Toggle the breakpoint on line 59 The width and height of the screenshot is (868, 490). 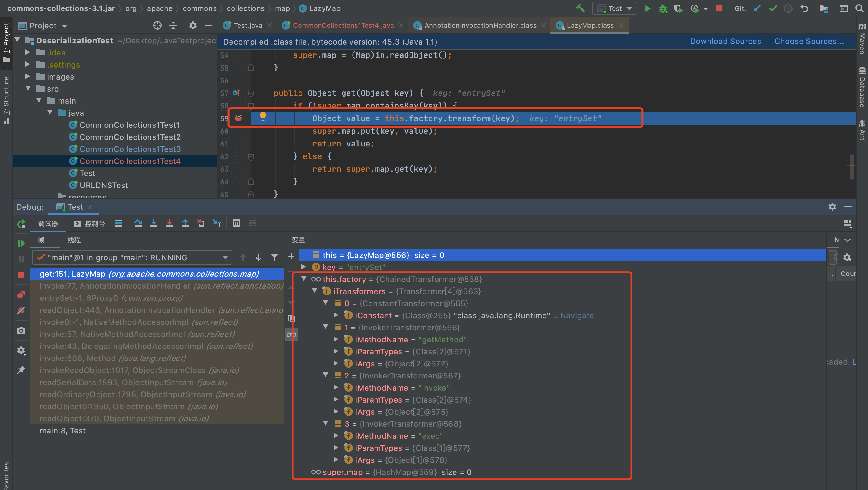[x=238, y=118]
